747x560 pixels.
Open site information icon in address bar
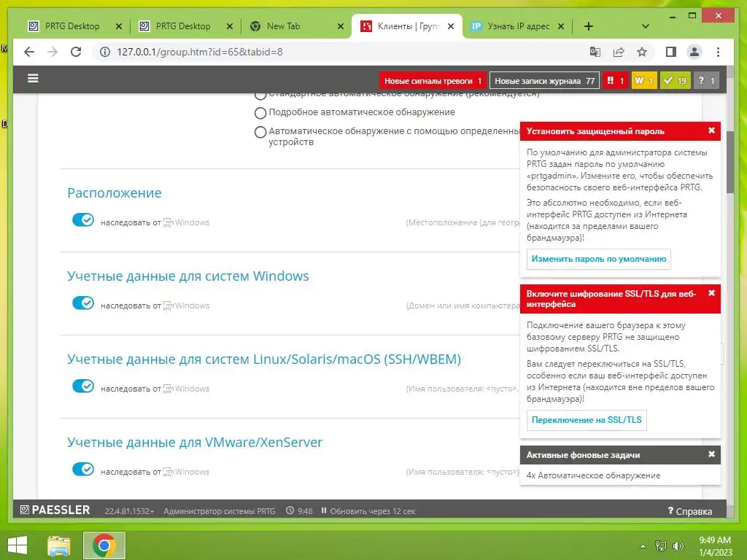(105, 52)
